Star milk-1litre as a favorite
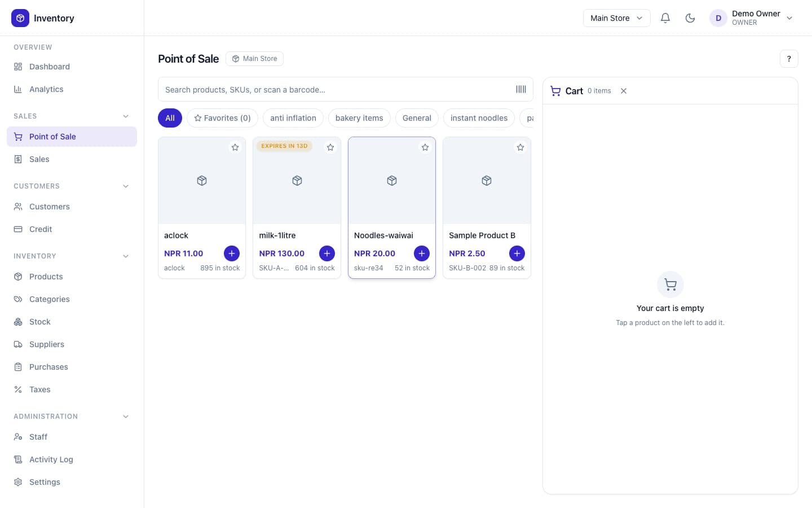The image size is (812, 508). click(330, 147)
